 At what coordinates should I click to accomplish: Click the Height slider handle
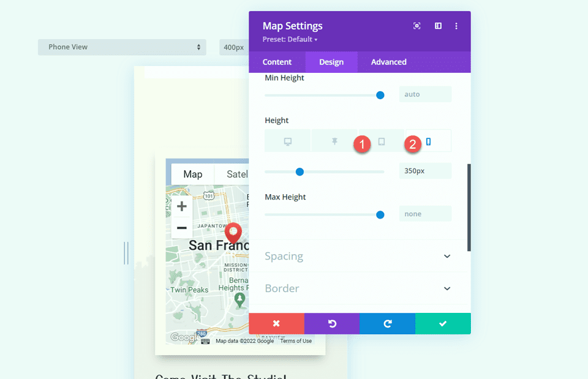pos(300,171)
